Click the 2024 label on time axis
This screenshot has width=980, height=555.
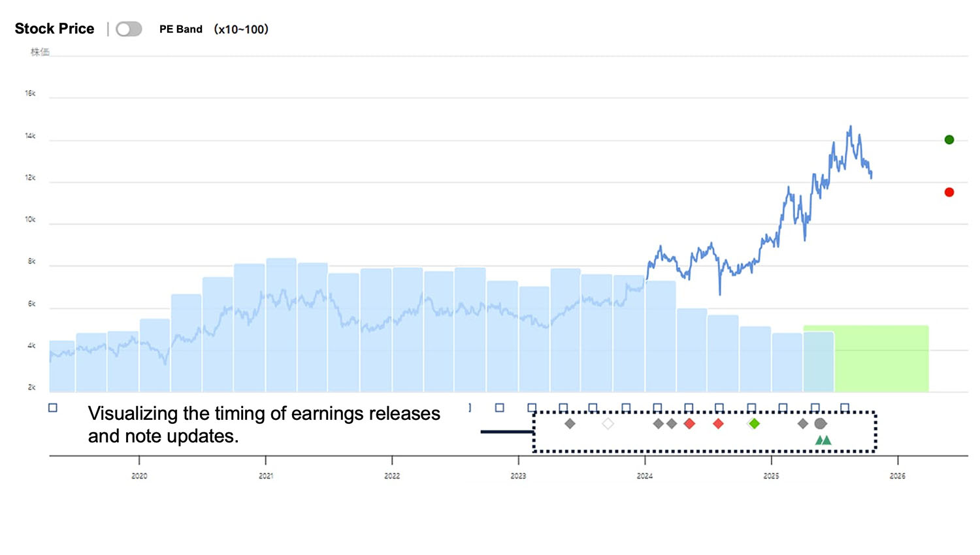(x=645, y=476)
